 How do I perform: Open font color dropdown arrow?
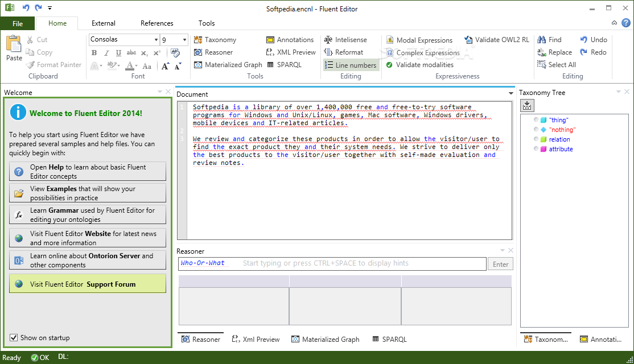click(136, 66)
